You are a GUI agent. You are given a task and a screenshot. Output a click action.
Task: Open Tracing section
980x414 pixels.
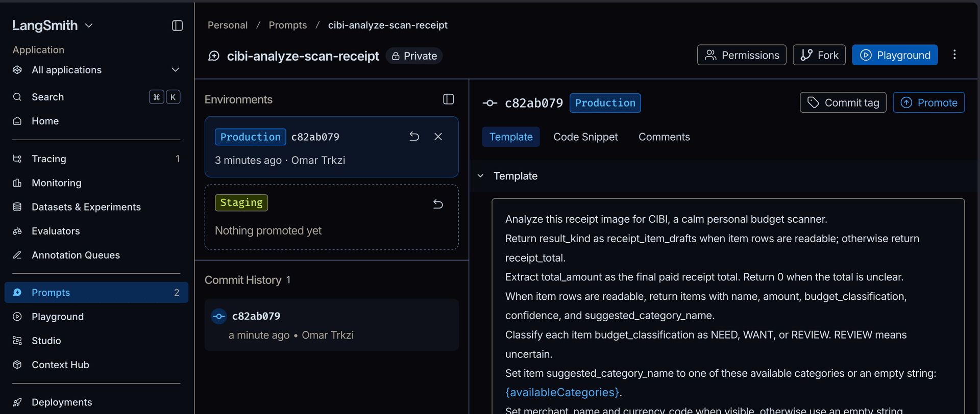click(96, 159)
